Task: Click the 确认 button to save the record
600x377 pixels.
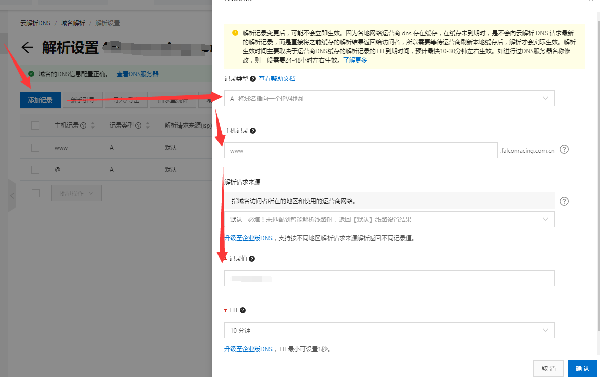Action: (x=582, y=368)
